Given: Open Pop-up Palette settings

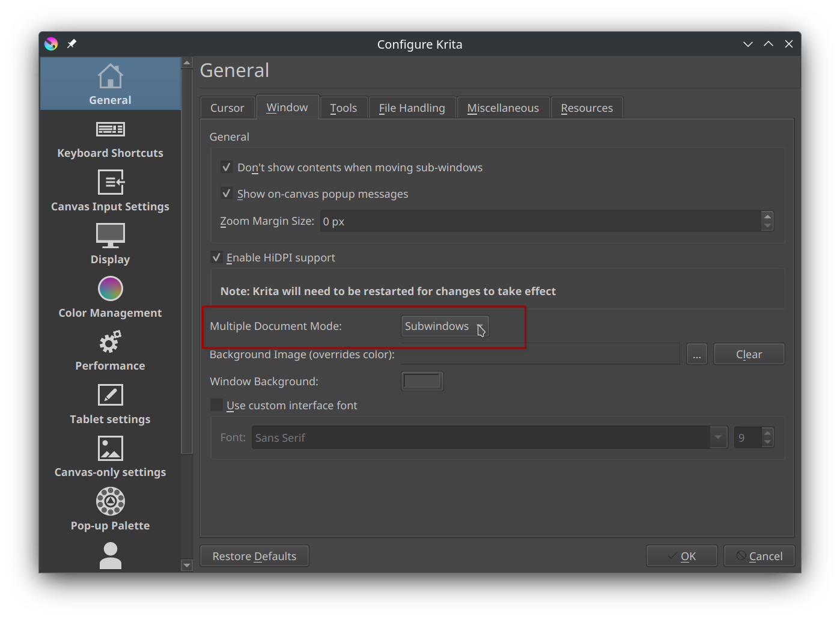Looking at the screenshot, I should point(110,510).
